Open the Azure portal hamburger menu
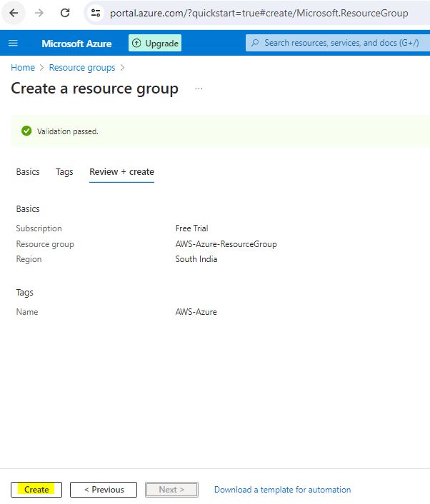Image resolution: width=430 pixels, height=504 pixels. [x=13, y=44]
